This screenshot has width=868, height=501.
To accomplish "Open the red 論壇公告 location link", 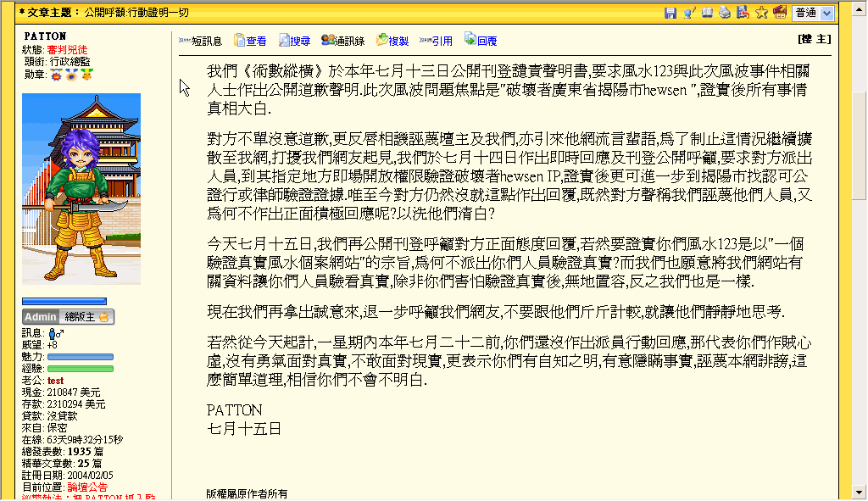I will tap(87, 487).
